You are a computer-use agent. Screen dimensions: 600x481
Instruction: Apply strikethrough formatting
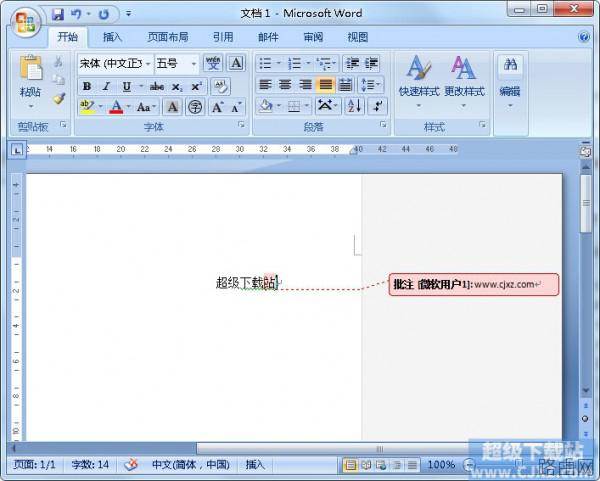tap(157, 87)
